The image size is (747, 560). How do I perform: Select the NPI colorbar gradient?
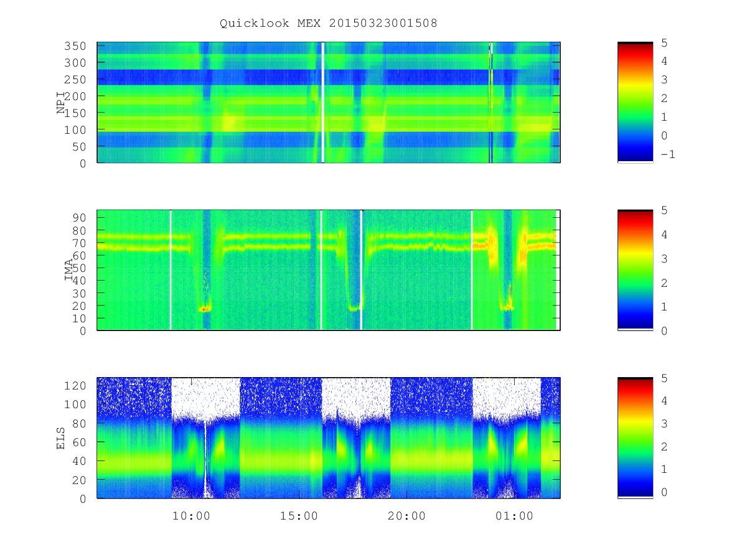pos(635,103)
